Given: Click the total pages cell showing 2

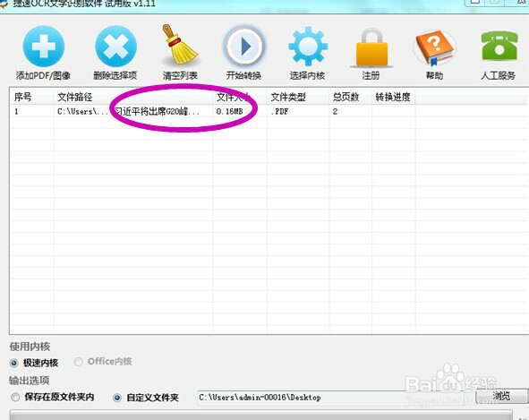Looking at the screenshot, I should (x=335, y=111).
